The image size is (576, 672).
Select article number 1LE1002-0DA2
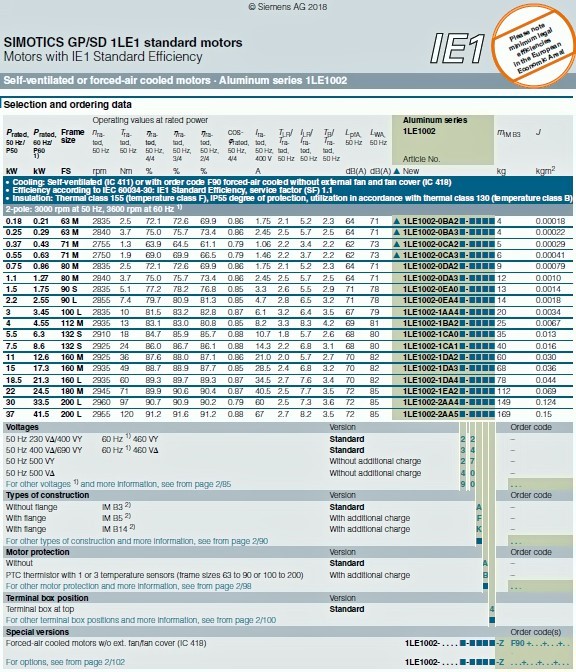tap(431, 266)
